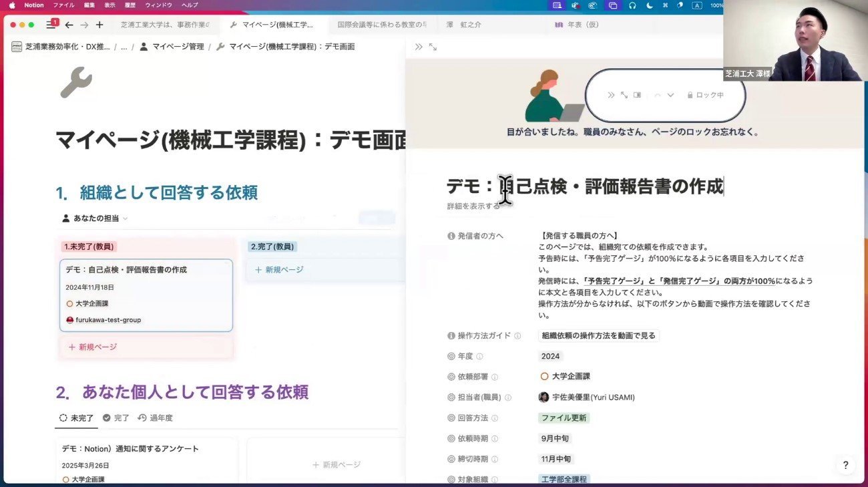Open the Apple menu
The width and height of the screenshot is (868, 487).
point(11,5)
